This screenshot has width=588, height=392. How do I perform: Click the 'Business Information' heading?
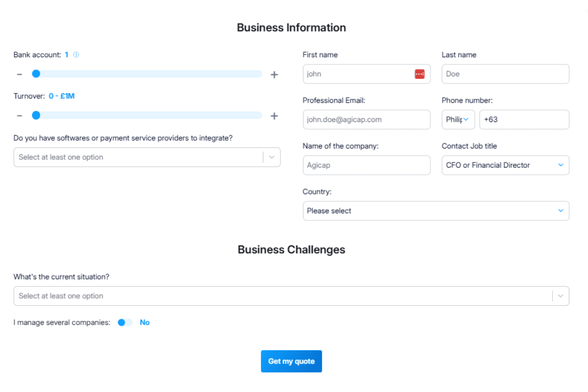point(291,28)
